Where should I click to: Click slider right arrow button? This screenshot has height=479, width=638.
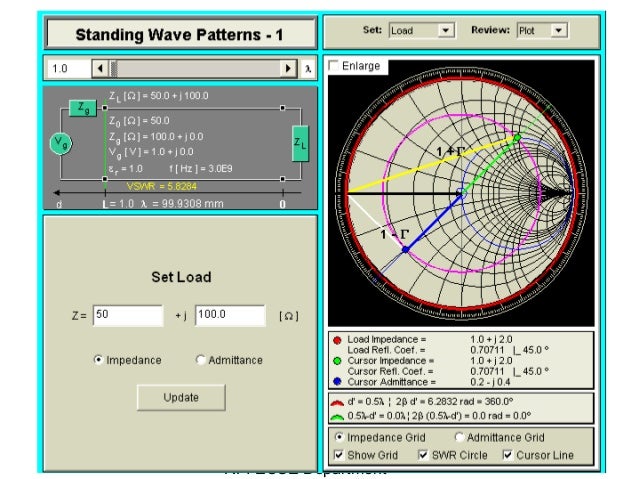pos(288,68)
